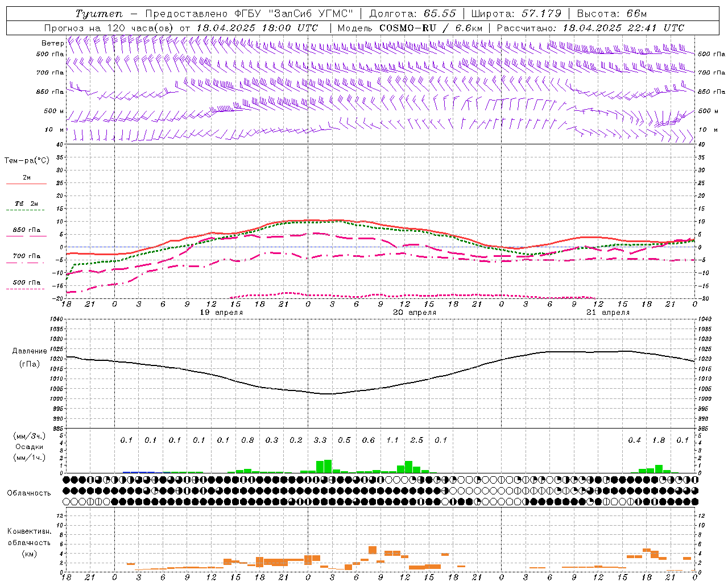Click the '850 гПа' temperature legend entry

(x=27, y=230)
